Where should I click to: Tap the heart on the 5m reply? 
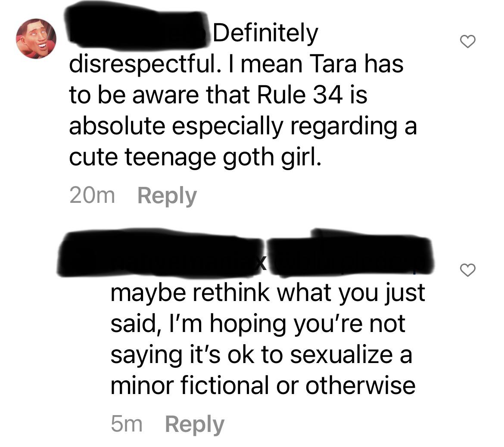click(467, 270)
